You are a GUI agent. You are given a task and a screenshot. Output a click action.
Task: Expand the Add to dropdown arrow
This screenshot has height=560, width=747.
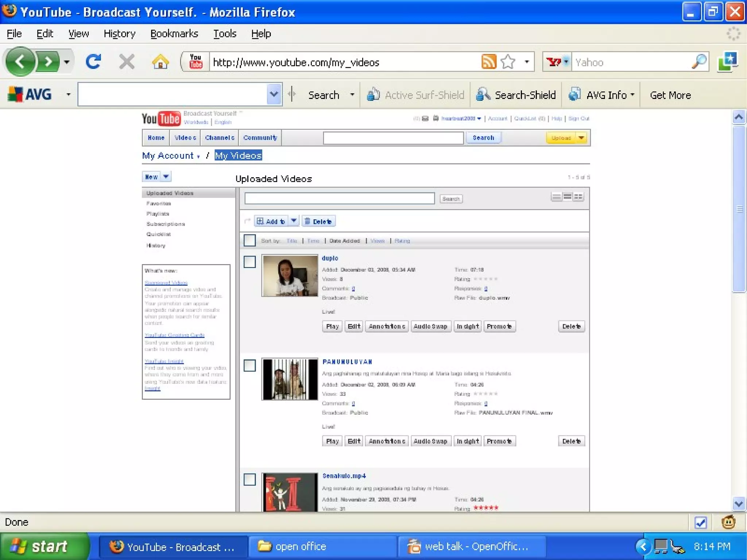coord(294,221)
